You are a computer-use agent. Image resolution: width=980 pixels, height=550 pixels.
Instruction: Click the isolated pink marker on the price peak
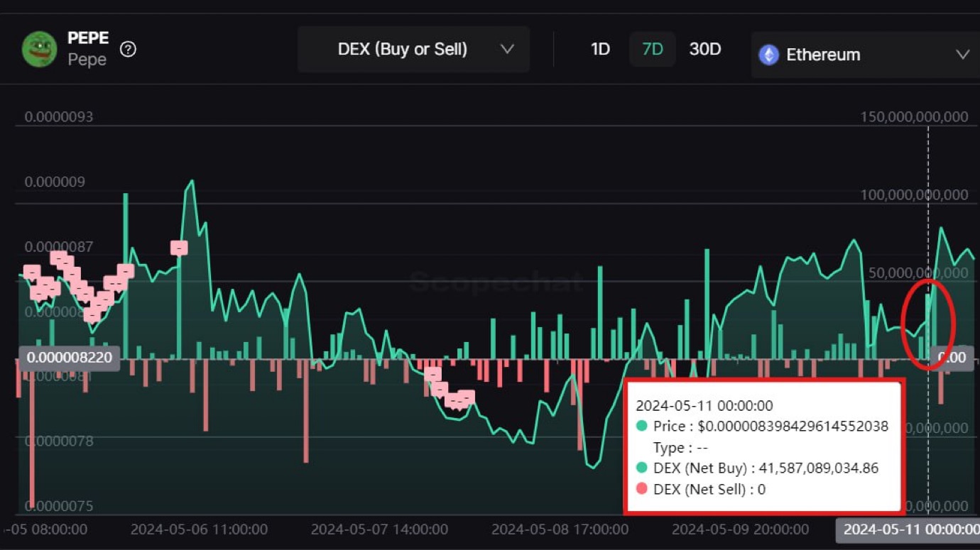[179, 248]
